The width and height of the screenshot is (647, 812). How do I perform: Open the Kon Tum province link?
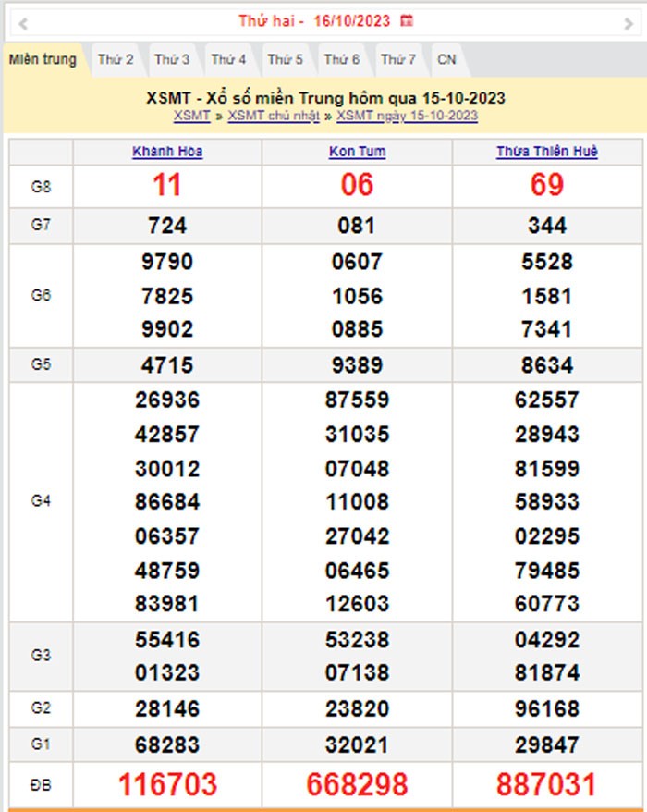click(x=357, y=152)
